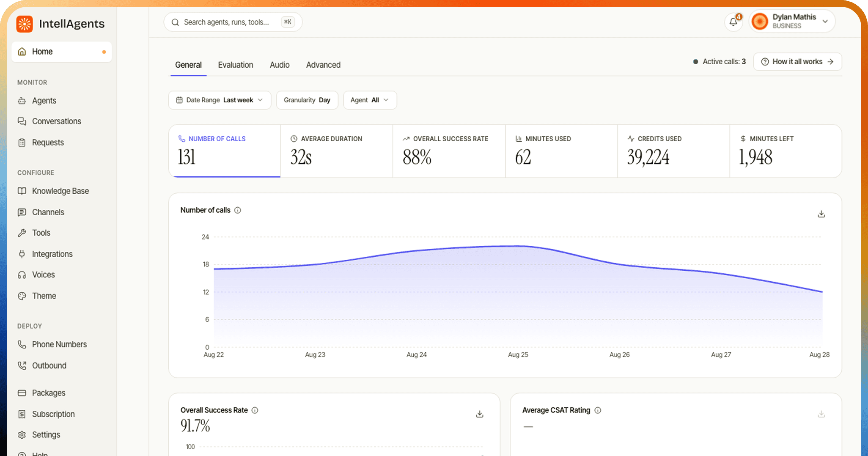The image size is (868, 456).
Task: Select the Number of Calls metric card
Action: click(225, 151)
